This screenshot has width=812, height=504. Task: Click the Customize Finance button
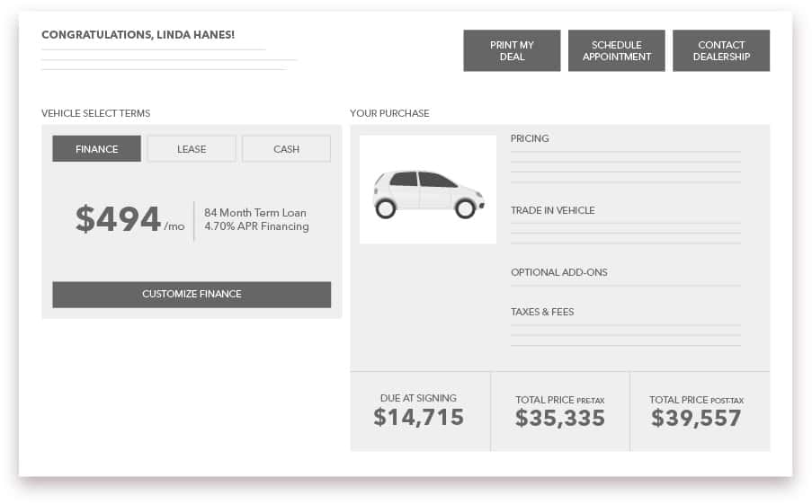[x=192, y=295]
